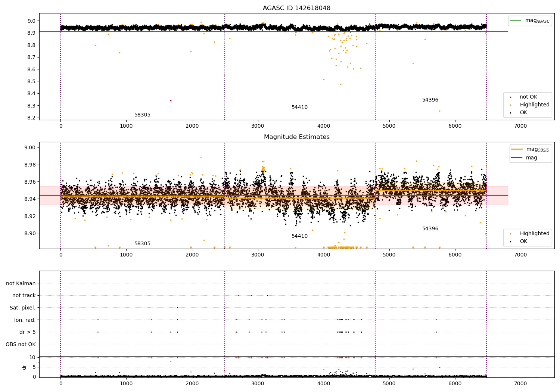Click the lowest orange point near 8.25 magnitude
The width and height of the screenshot is (560, 392).
click(x=439, y=111)
